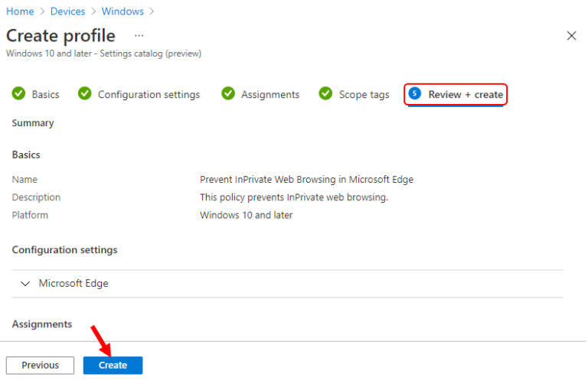Navigate to Home in the breadcrumb
The height and width of the screenshot is (387, 588).
pos(20,11)
